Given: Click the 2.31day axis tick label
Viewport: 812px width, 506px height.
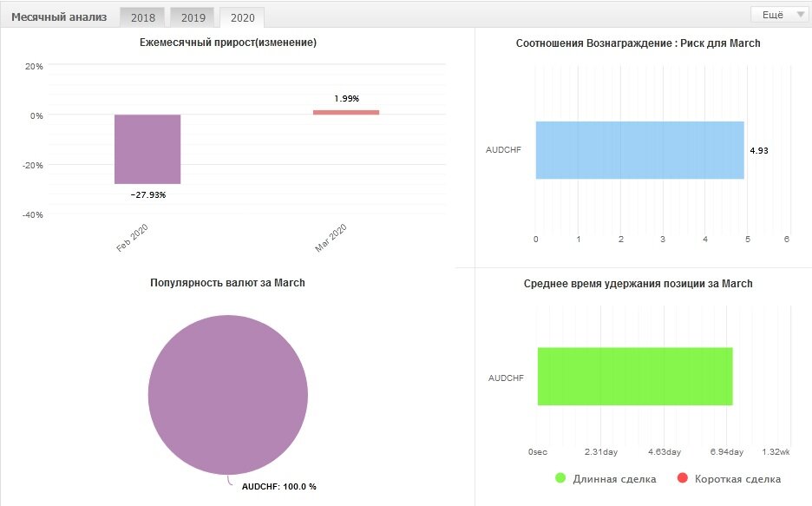Looking at the screenshot, I should [x=600, y=451].
